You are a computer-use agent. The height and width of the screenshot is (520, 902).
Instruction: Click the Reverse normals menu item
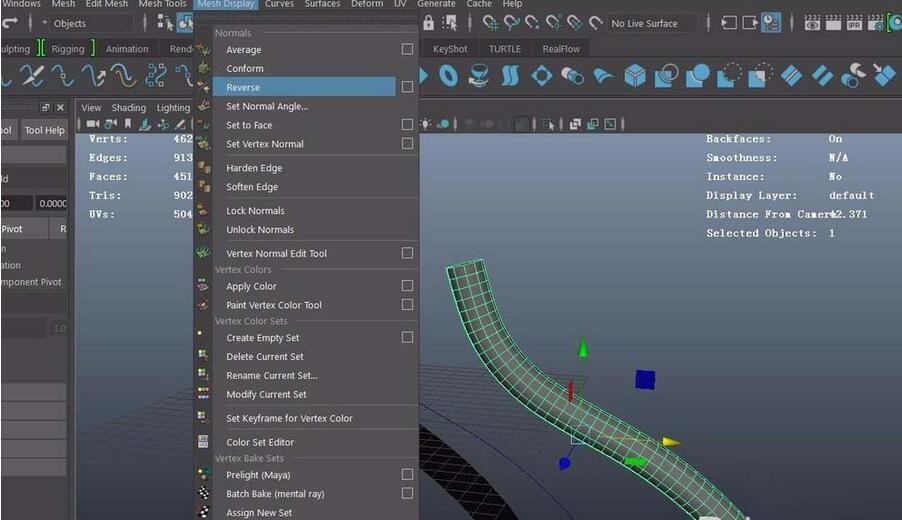point(243,87)
